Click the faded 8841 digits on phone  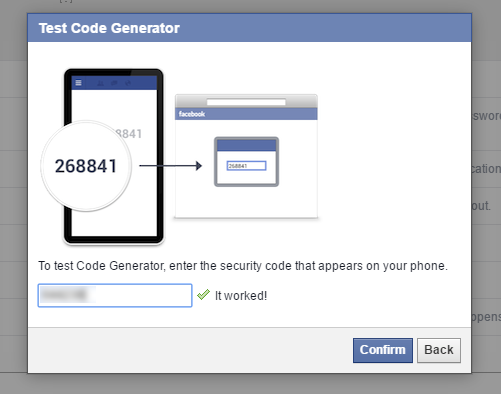(x=129, y=134)
